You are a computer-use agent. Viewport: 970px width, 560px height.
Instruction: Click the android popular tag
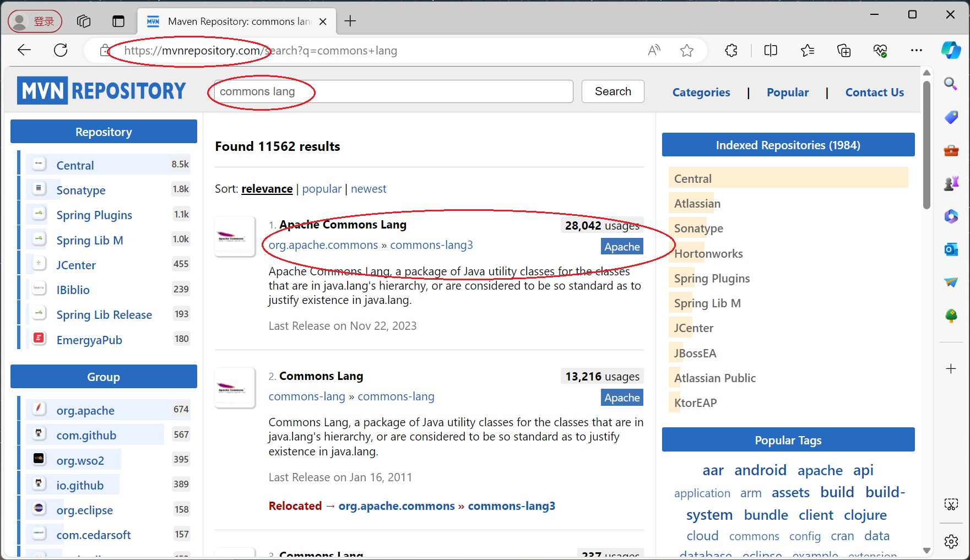760,470
